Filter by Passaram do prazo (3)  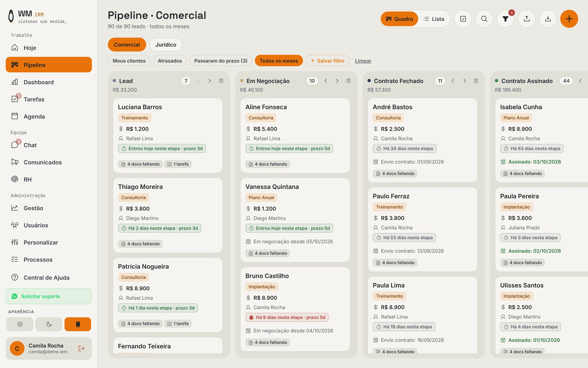(221, 61)
